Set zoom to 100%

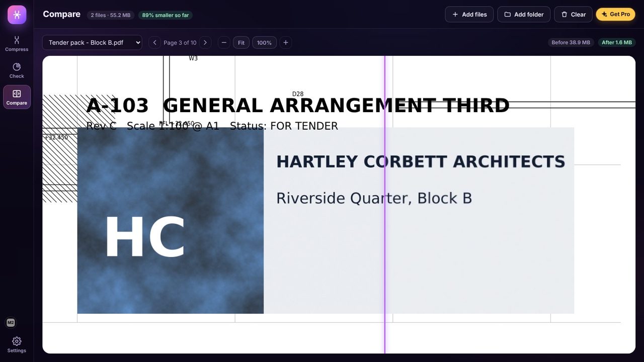(264, 43)
